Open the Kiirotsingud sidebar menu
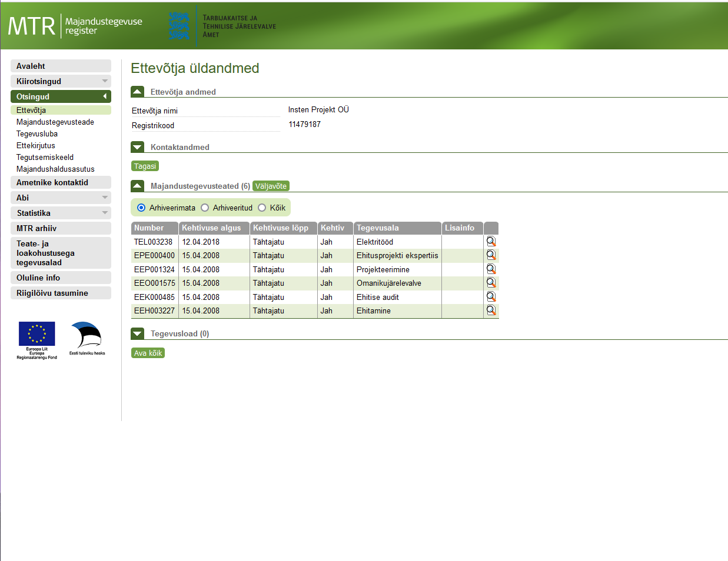The height and width of the screenshot is (561, 728). [x=61, y=81]
